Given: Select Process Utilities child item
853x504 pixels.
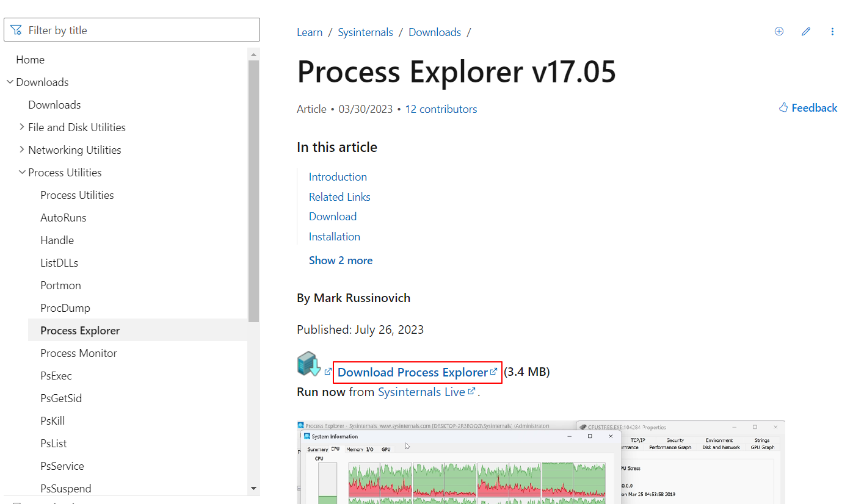Looking at the screenshot, I should coord(77,195).
